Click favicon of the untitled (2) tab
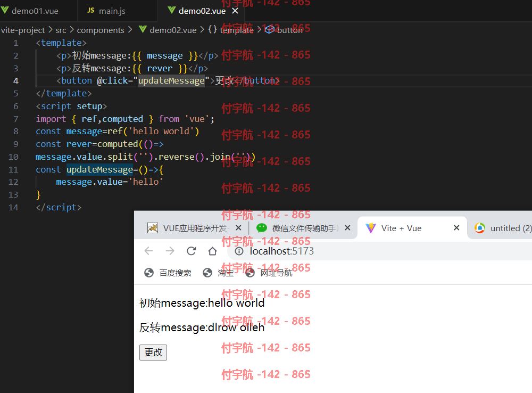532x393 pixels. point(480,228)
